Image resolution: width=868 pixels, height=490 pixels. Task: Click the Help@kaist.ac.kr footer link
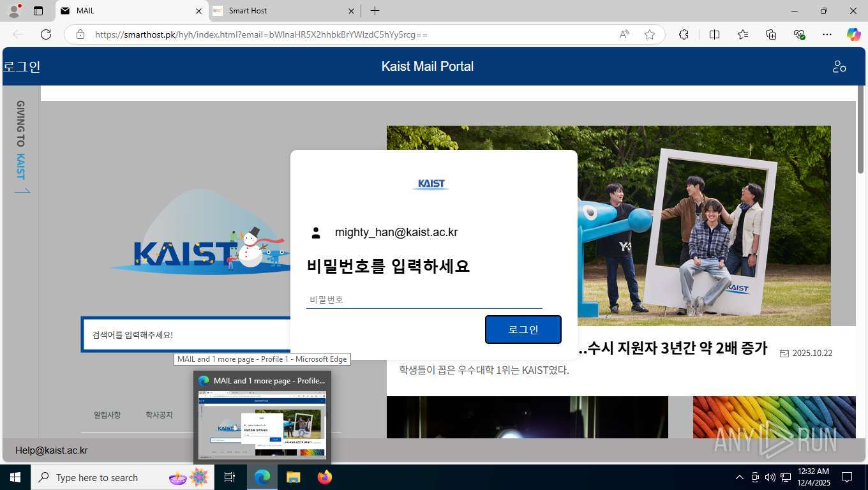[52, 450]
